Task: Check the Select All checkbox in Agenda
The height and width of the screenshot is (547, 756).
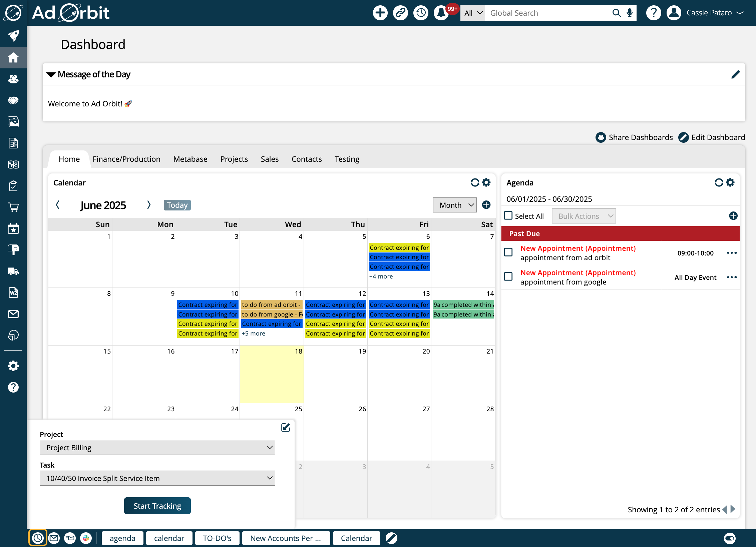Action: 508,215
